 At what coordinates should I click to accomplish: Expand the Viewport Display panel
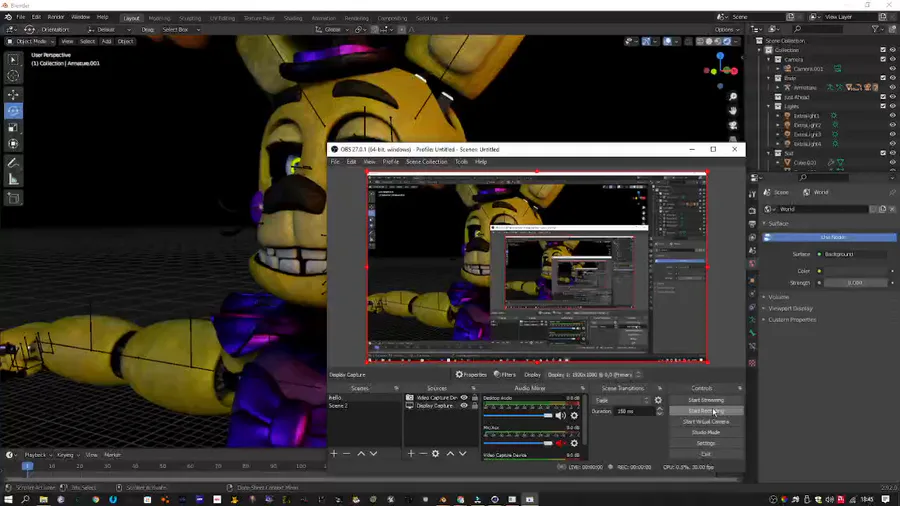[x=790, y=308]
